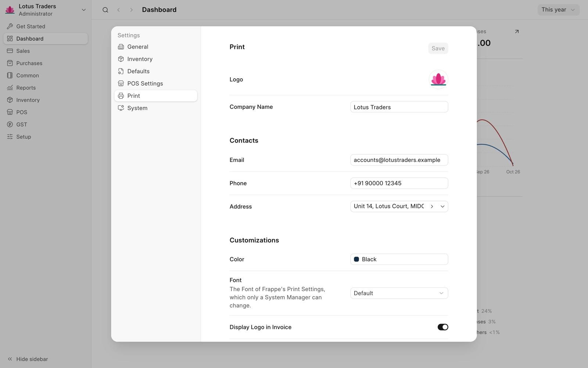Click the Company Name input field
This screenshot has width=588, height=368.
(399, 107)
